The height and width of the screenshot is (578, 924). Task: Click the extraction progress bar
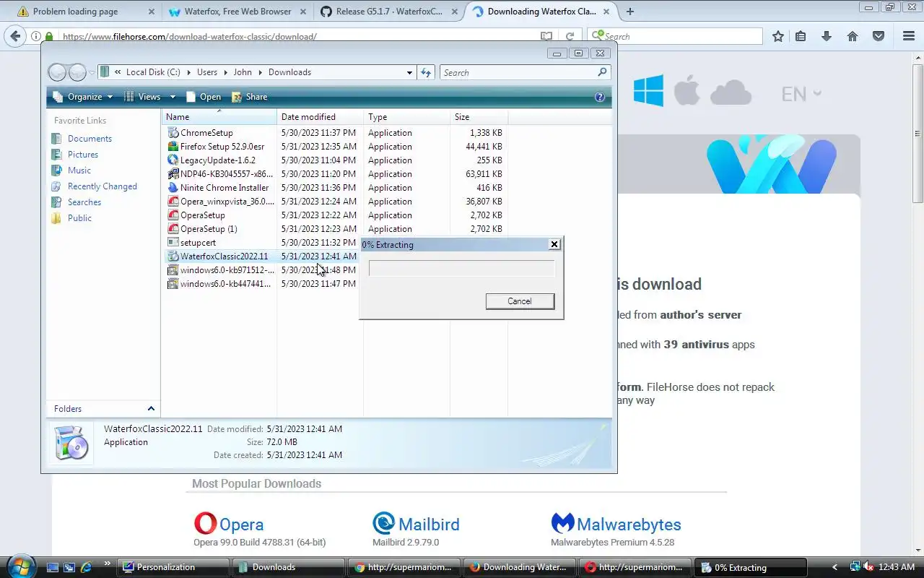coord(461,268)
